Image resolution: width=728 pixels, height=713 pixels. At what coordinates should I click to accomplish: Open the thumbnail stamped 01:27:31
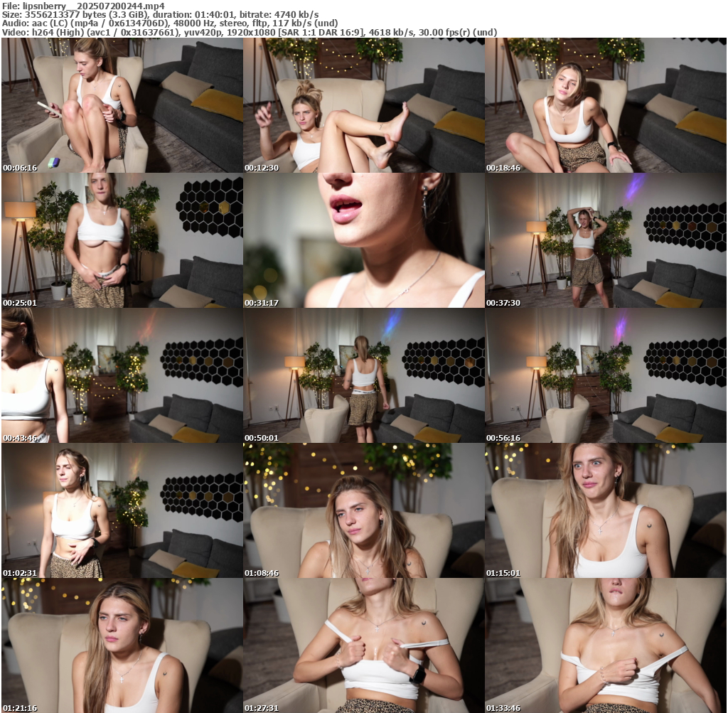coord(364,645)
